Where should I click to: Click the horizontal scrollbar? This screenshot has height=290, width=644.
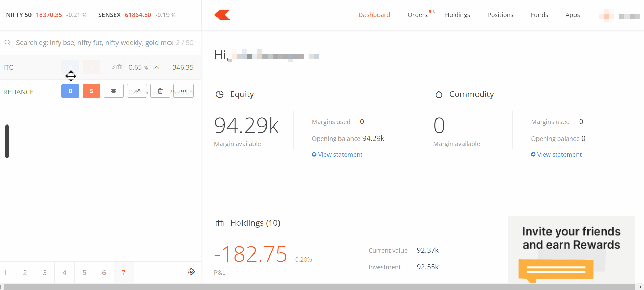(x=319, y=287)
